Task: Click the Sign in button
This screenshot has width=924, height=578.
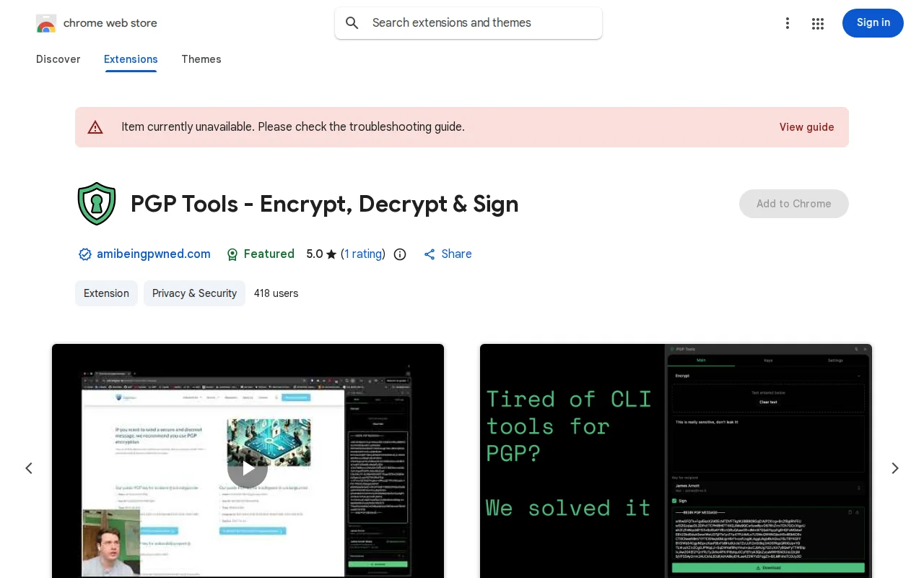Action: click(873, 23)
